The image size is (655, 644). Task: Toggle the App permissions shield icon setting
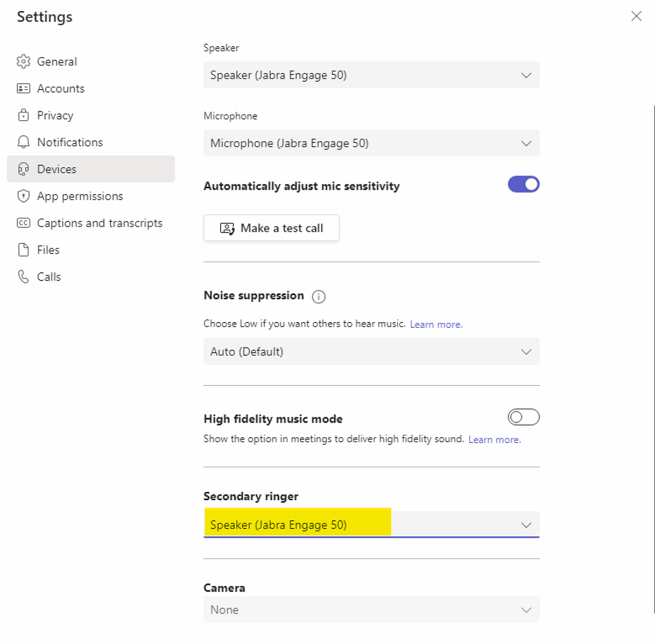[x=24, y=196]
